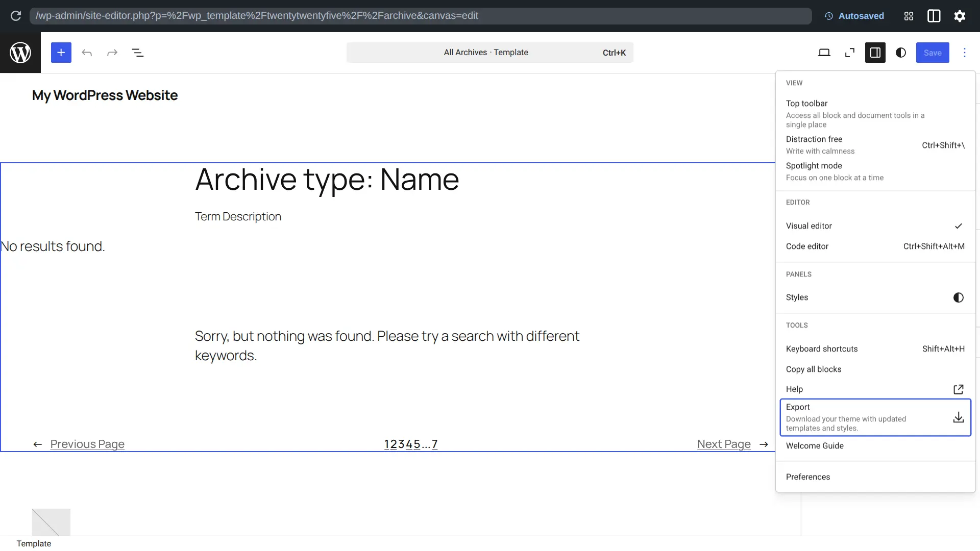The width and height of the screenshot is (980, 551).
Task: Save the template changes
Action: pyautogui.click(x=933, y=53)
